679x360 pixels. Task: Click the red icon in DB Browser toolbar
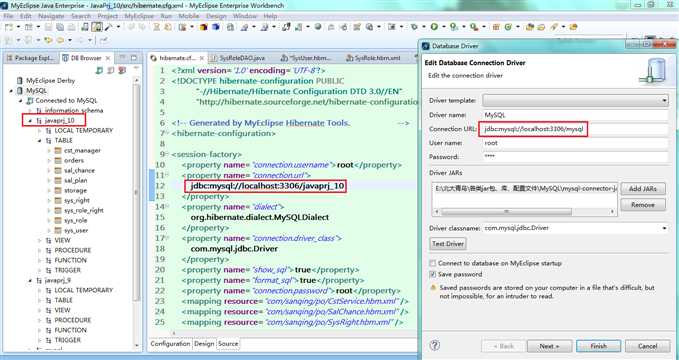tap(122, 70)
